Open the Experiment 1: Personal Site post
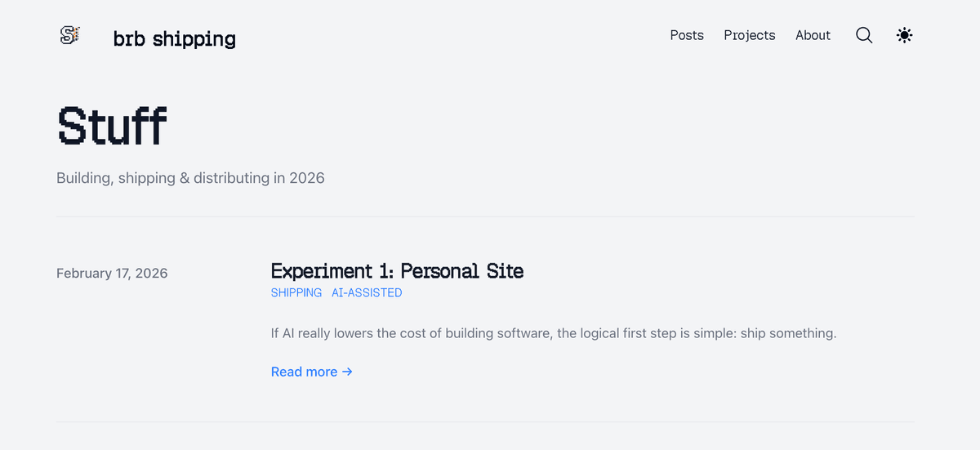980x450 pixels. point(397,271)
